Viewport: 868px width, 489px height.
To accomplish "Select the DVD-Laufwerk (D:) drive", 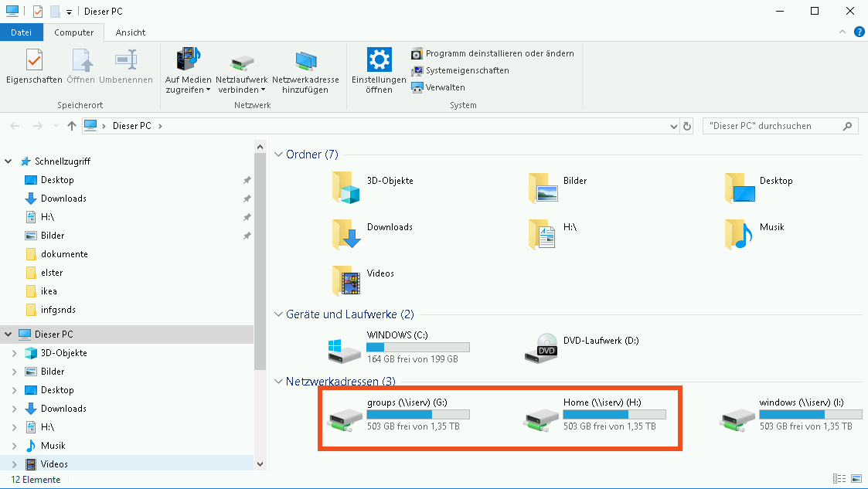I will [x=582, y=347].
